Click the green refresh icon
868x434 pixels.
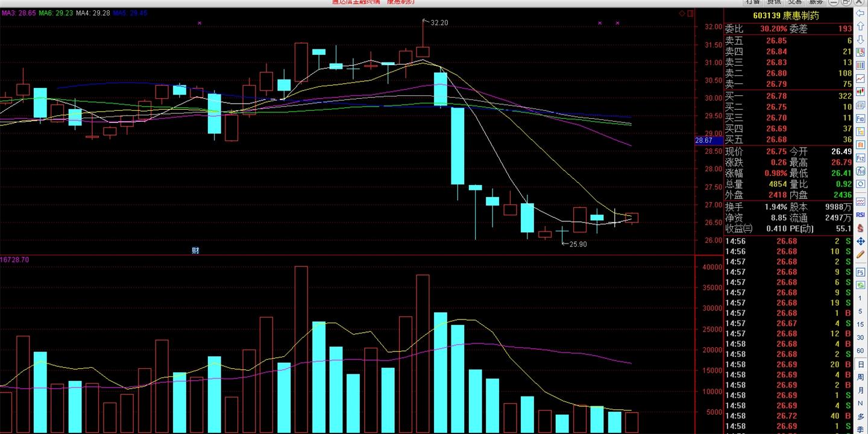[861, 286]
